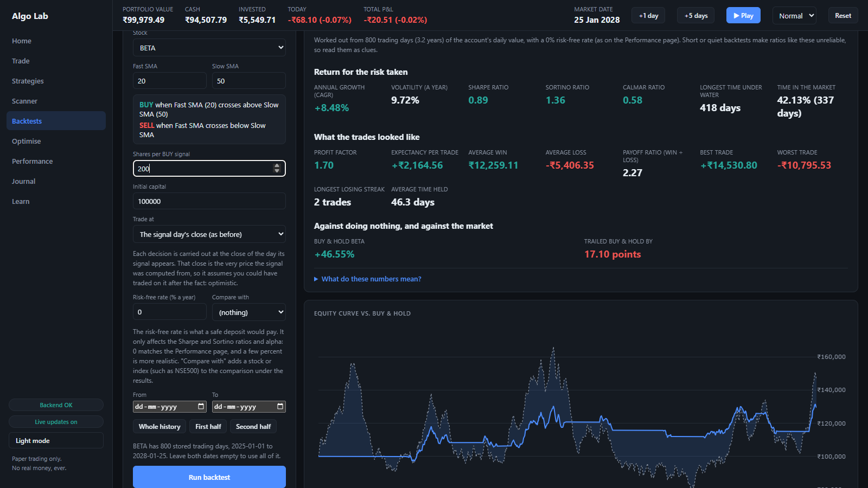
Task: Click the Initial capital input field
Action: (x=209, y=201)
